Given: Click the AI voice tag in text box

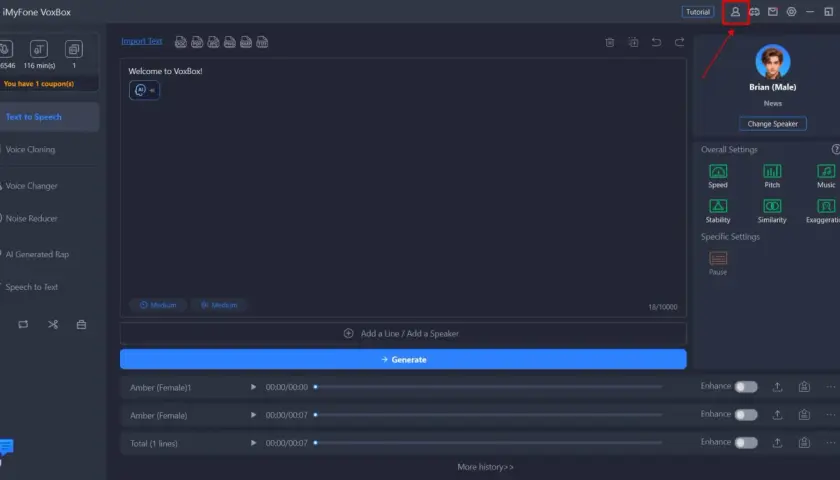Looking at the screenshot, I should click(x=144, y=90).
